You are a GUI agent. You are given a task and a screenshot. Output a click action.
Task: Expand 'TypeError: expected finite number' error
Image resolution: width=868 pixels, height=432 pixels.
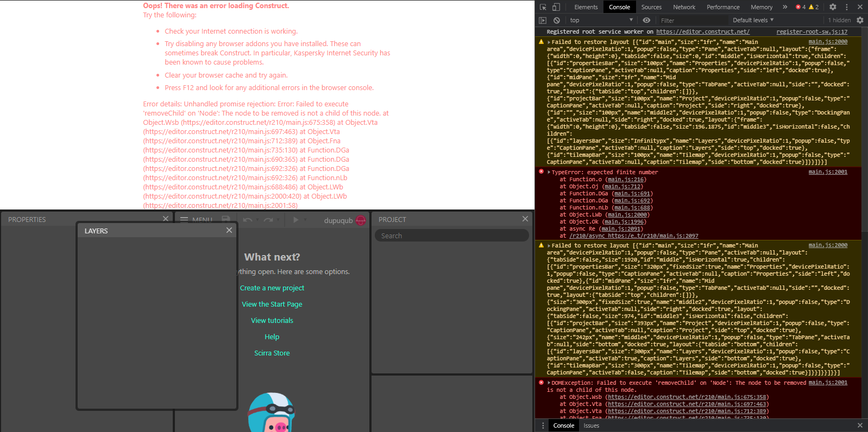549,172
